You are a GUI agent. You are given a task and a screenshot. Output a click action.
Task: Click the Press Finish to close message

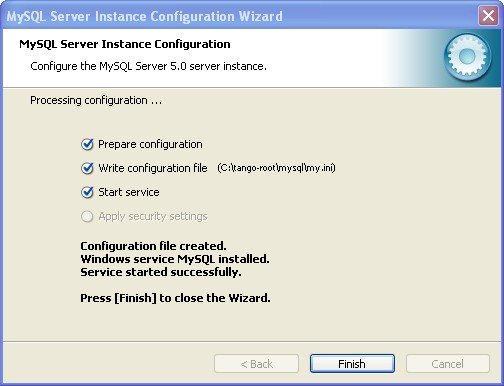[175, 298]
